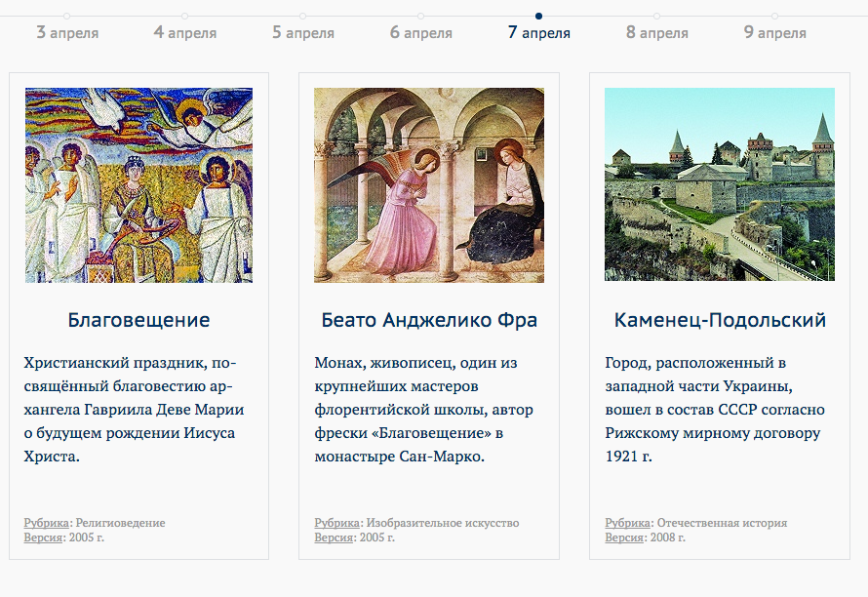This screenshot has height=597, width=868.
Task: Choose 5 апреля date label
Action: (303, 33)
